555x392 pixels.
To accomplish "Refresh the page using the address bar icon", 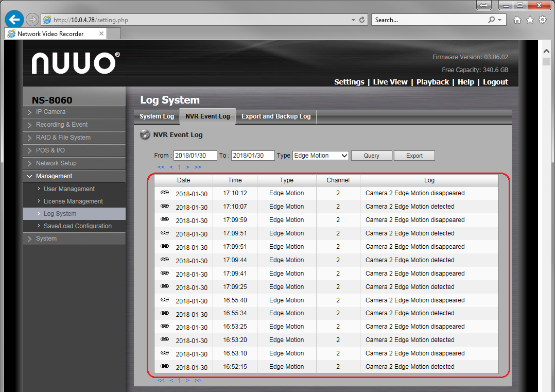I will (x=362, y=20).
